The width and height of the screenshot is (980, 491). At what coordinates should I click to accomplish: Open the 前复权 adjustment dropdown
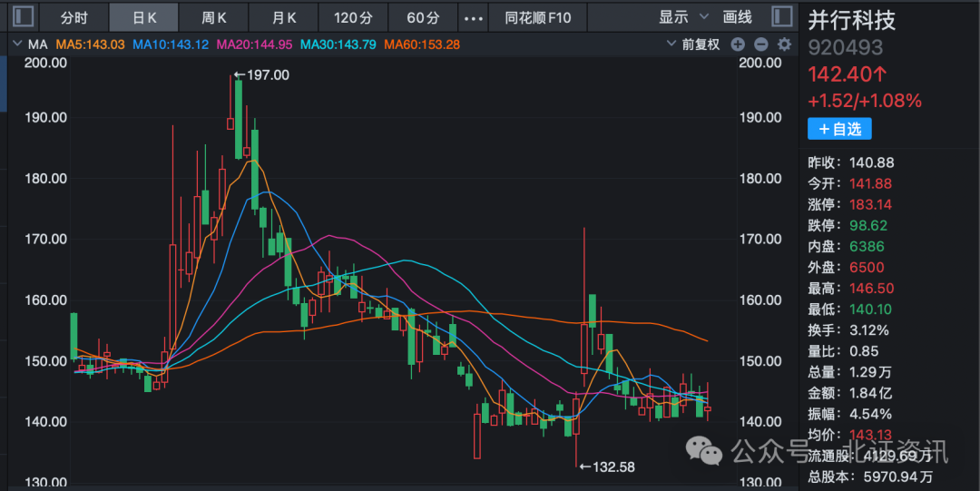click(694, 44)
